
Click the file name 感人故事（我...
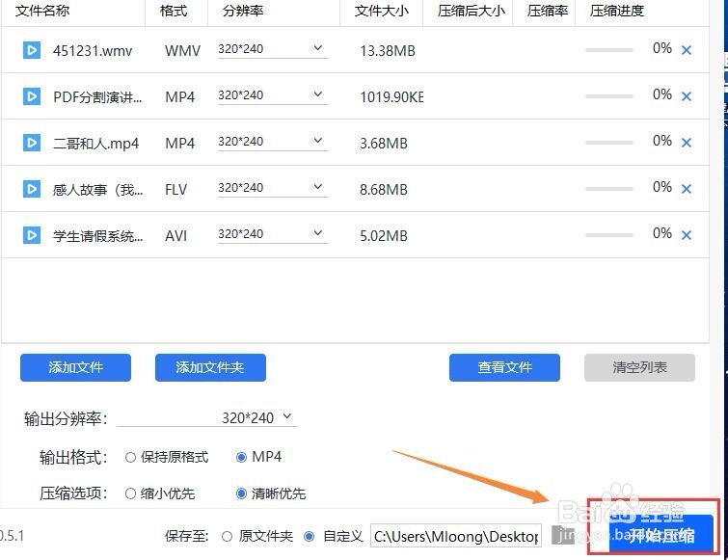[x=97, y=190]
